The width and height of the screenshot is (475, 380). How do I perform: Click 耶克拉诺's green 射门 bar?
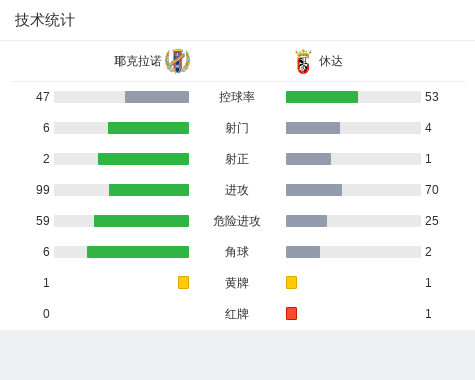pos(148,128)
